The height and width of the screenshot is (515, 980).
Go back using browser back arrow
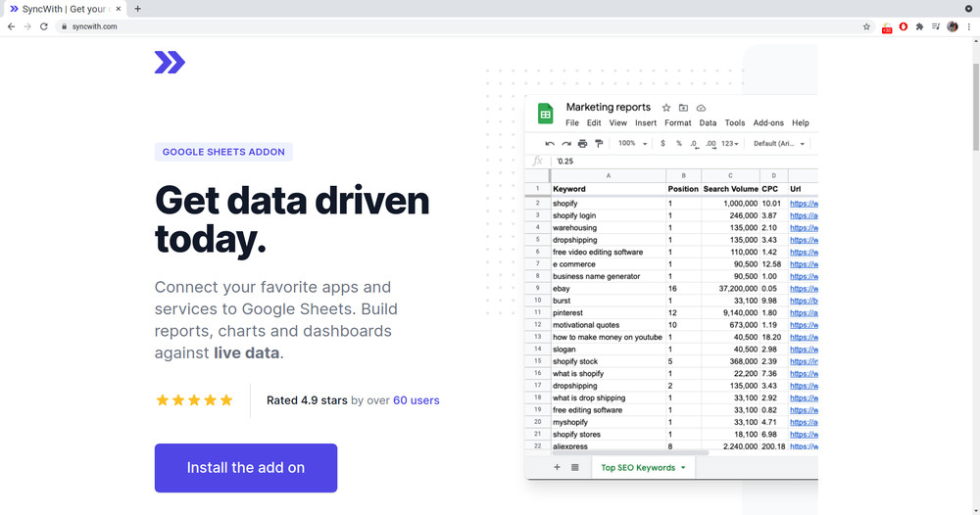tap(11, 26)
